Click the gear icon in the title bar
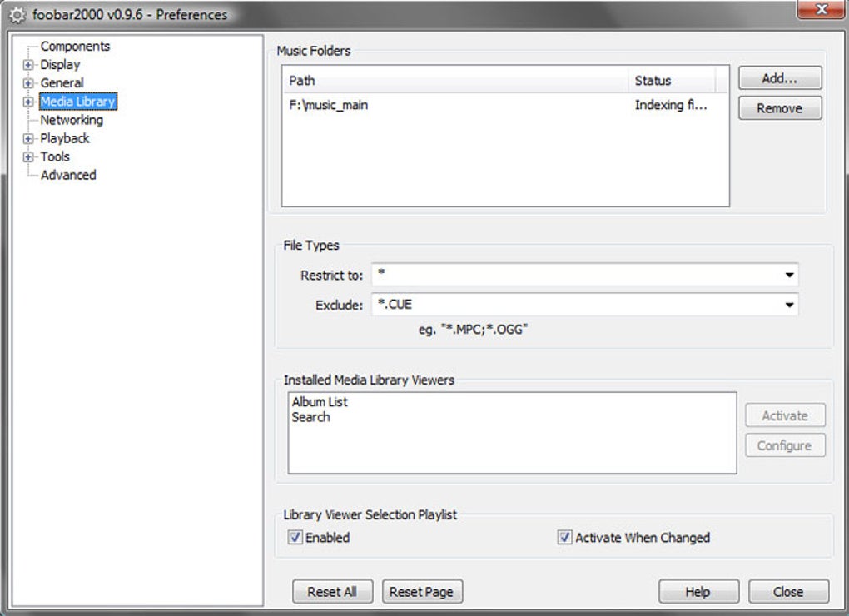 [17, 15]
